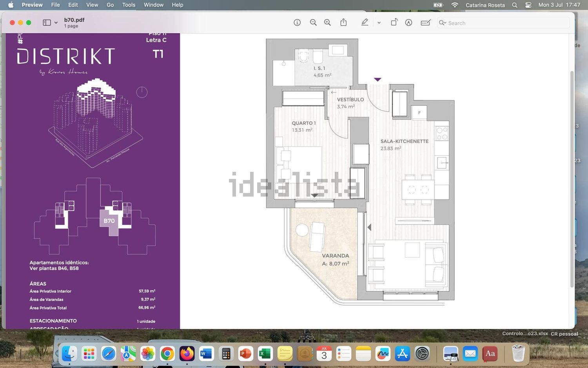
Task: Rotate the page with the Rotate button
Action: pos(394,22)
